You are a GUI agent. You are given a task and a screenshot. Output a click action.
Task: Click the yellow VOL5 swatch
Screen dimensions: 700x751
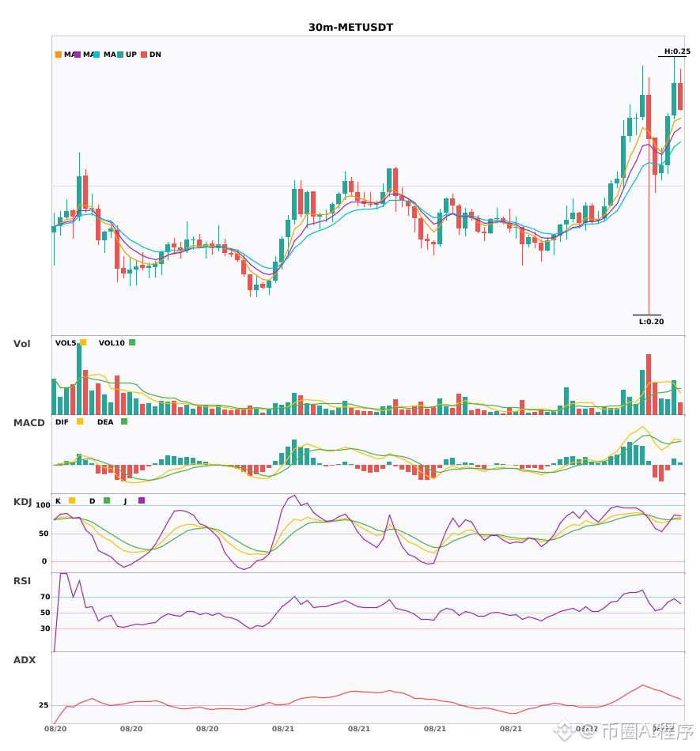83,342
